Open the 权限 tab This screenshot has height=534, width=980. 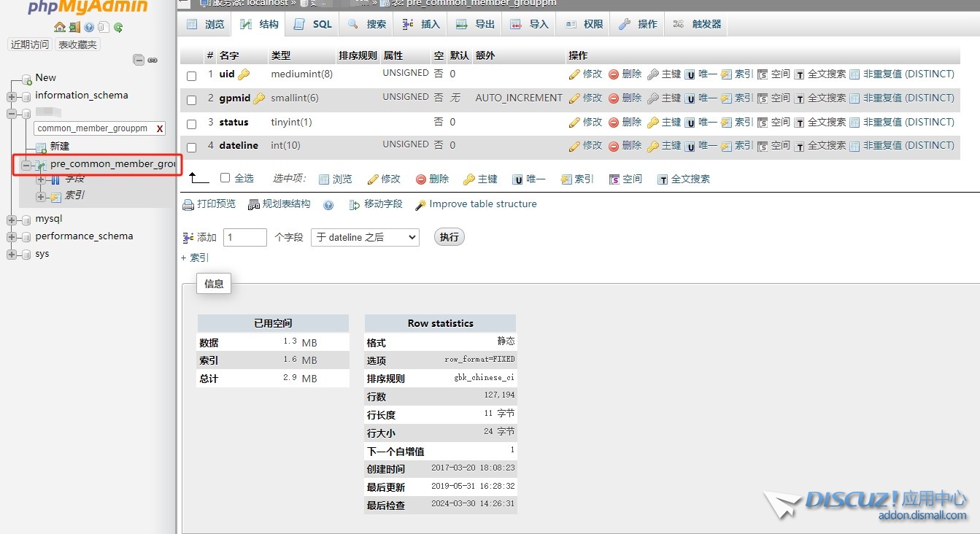click(584, 25)
